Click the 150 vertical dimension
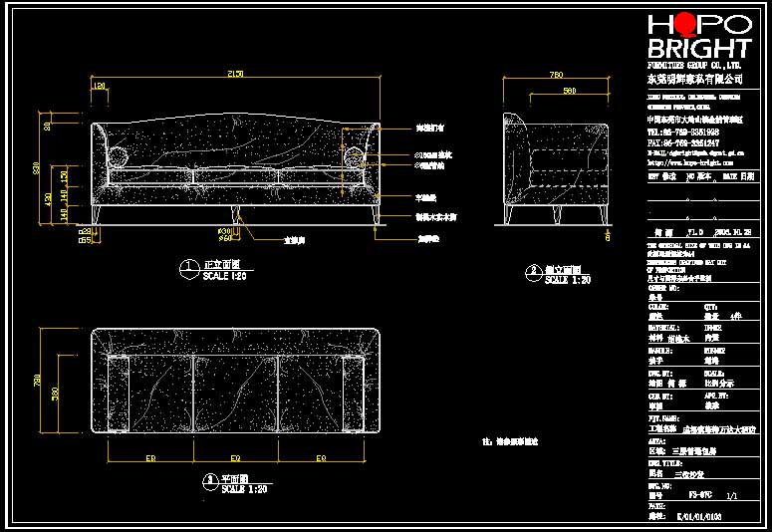 (x=64, y=176)
